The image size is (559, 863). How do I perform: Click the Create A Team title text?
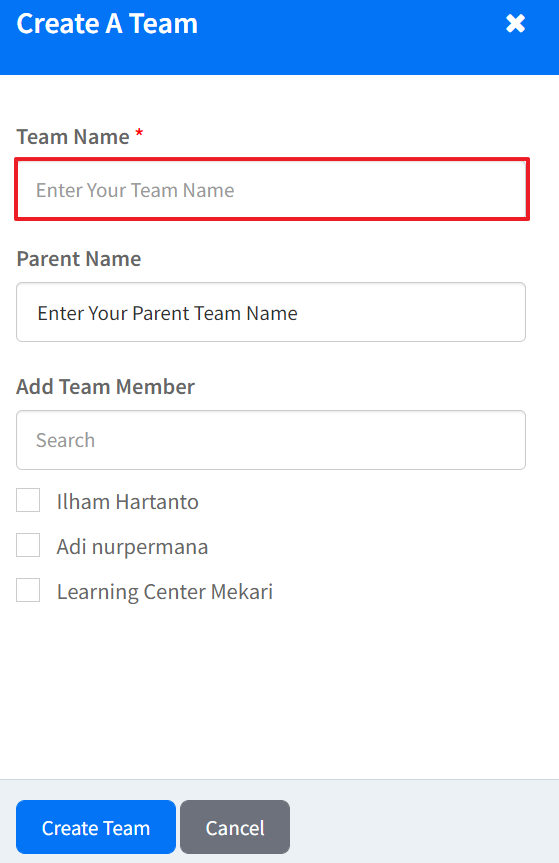pyautogui.click(x=107, y=24)
